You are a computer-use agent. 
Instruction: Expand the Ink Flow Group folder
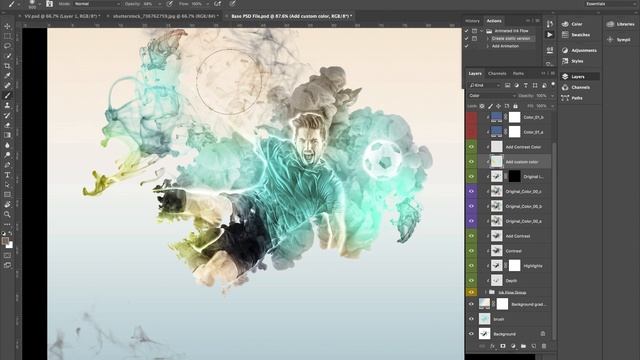[485, 292]
